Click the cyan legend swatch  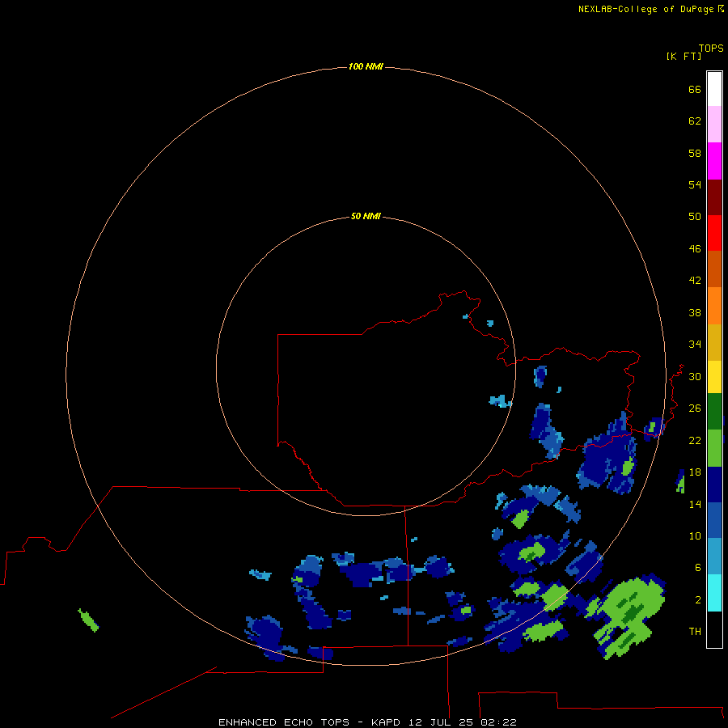(714, 593)
